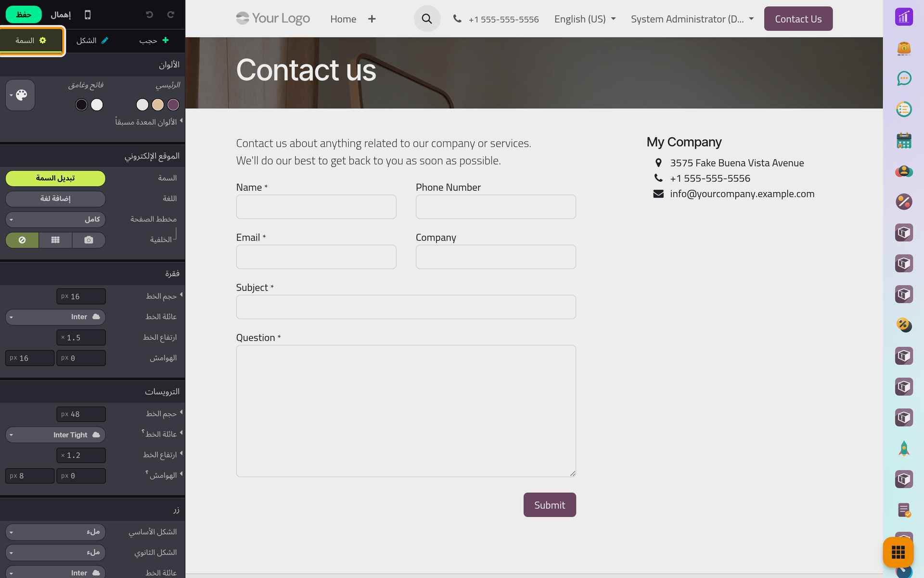This screenshot has width=924, height=578.
Task: Open the chat bubble sidebar app icon
Action: (x=904, y=78)
